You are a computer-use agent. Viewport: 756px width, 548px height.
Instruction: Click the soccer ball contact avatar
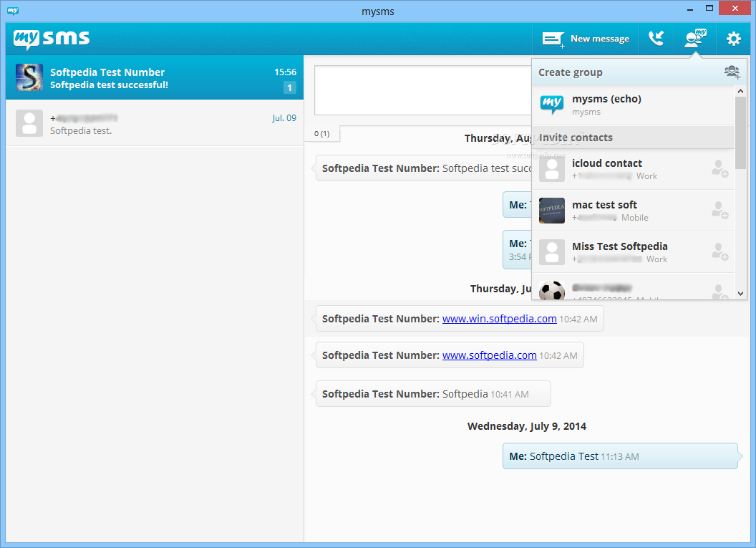pos(551,290)
